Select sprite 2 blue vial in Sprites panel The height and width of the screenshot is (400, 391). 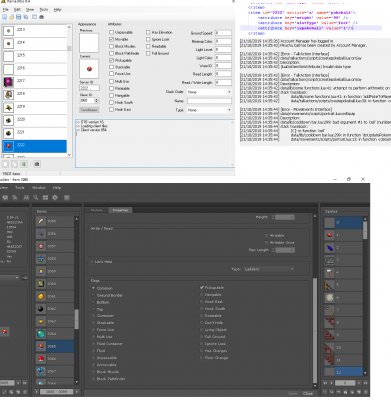pyautogui.click(x=343, y=248)
